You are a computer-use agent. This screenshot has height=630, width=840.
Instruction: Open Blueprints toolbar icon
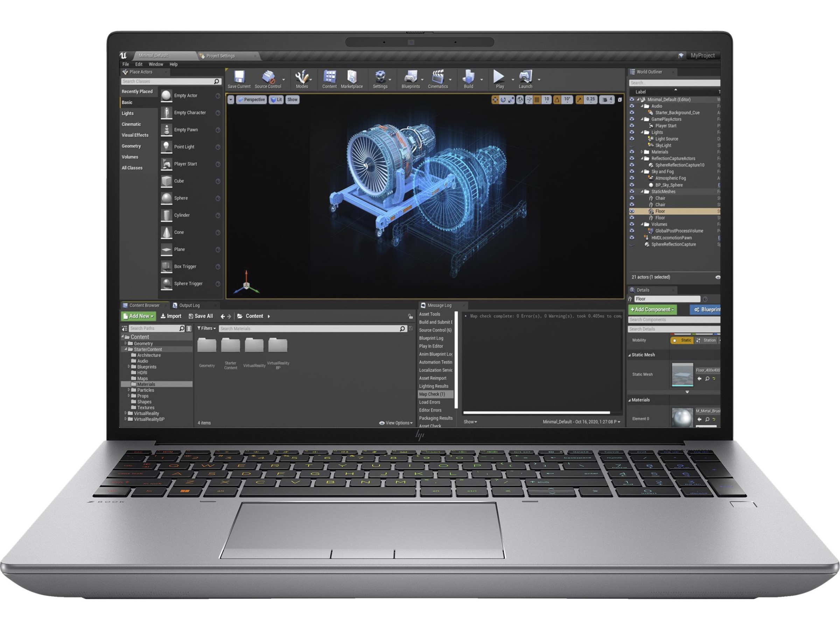pyautogui.click(x=411, y=77)
